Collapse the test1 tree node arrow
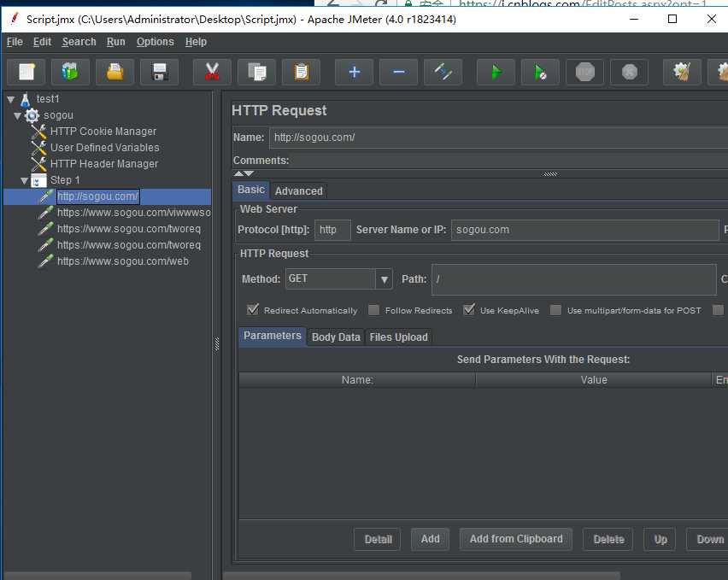This screenshot has height=580, width=728. tap(10, 99)
